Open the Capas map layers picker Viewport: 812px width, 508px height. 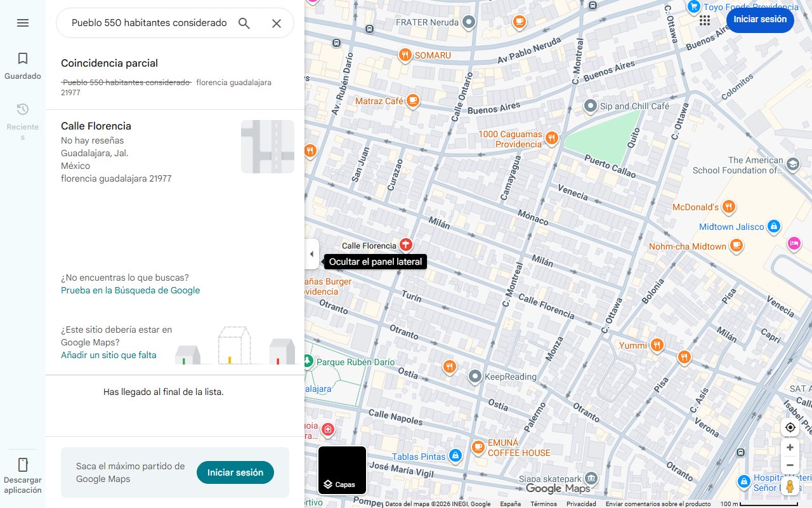click(342, 470)
